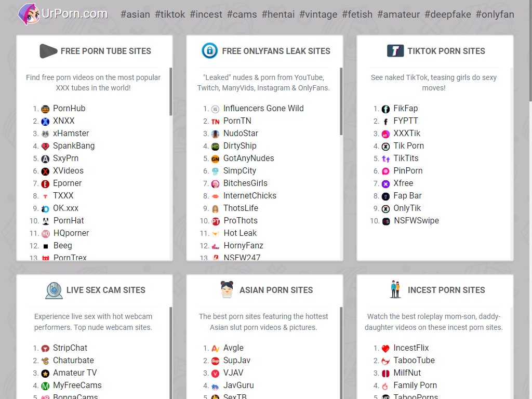
Task: Open the #cams tag in the header
Action: 242,14
